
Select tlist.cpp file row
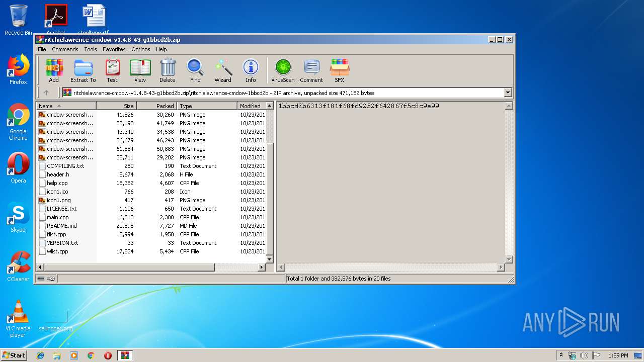click(x=151, y=234)
